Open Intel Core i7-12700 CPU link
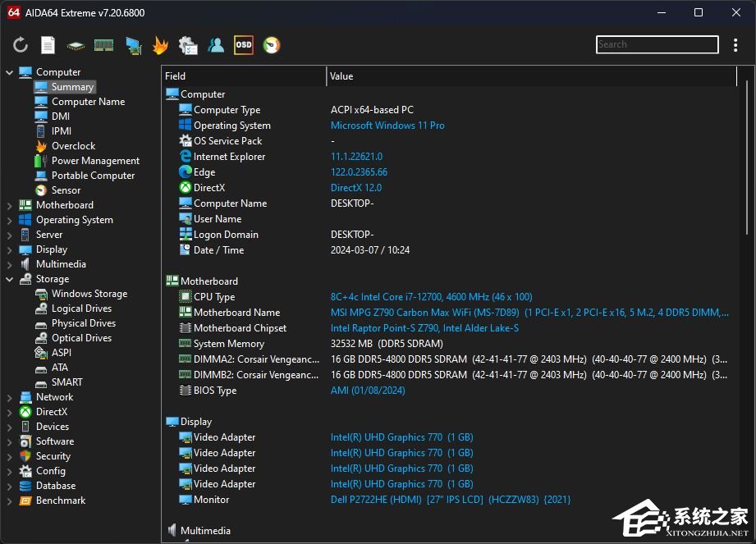Viewport: 756px width, 544px height. point(432,297)
